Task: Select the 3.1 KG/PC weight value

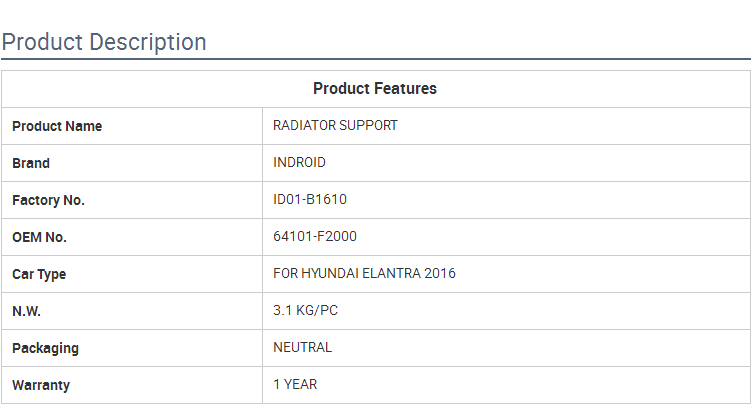Action: point(305,311)
